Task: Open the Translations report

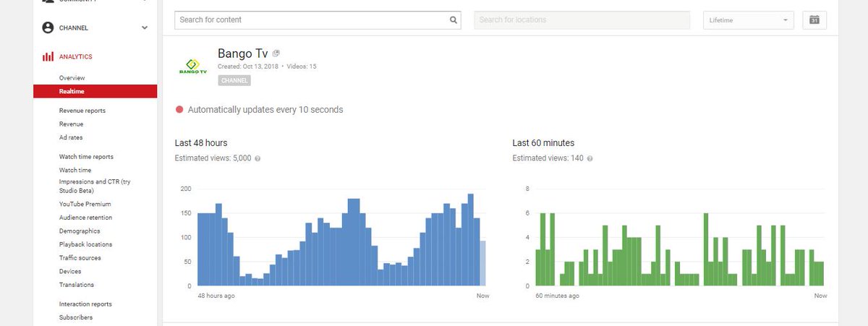Action: click(77, 285)
